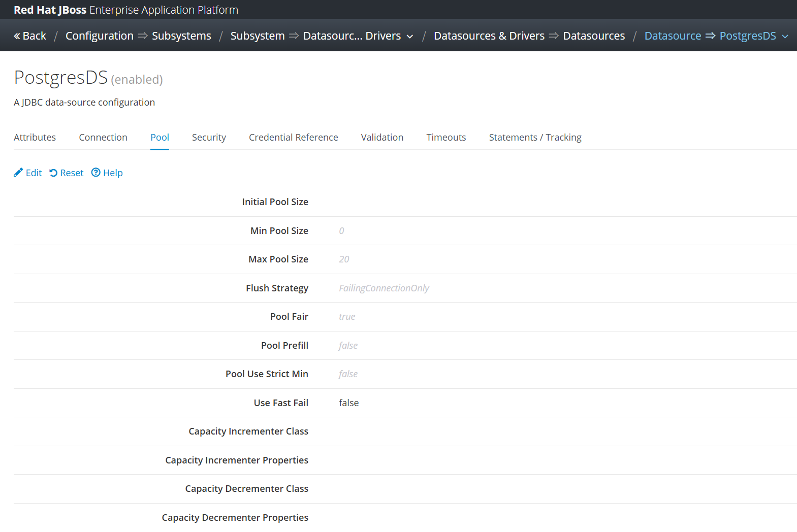
Task: Open the Credential Reference tab
Action: click(294, 138)
